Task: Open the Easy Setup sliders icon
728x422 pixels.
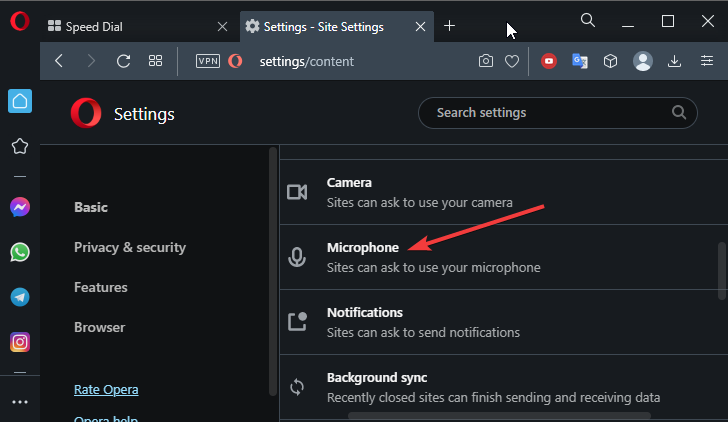Action: pos(707,61)
